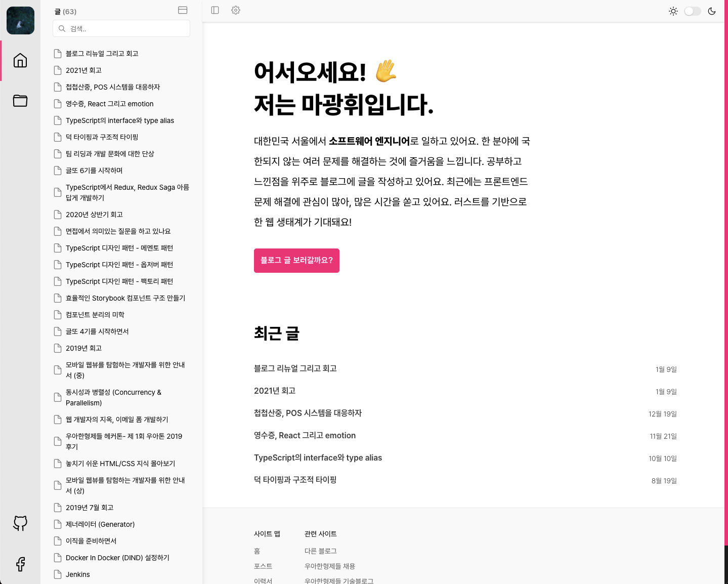
Task: Open the settings gear icon in the header
Action: click(235, 10)
